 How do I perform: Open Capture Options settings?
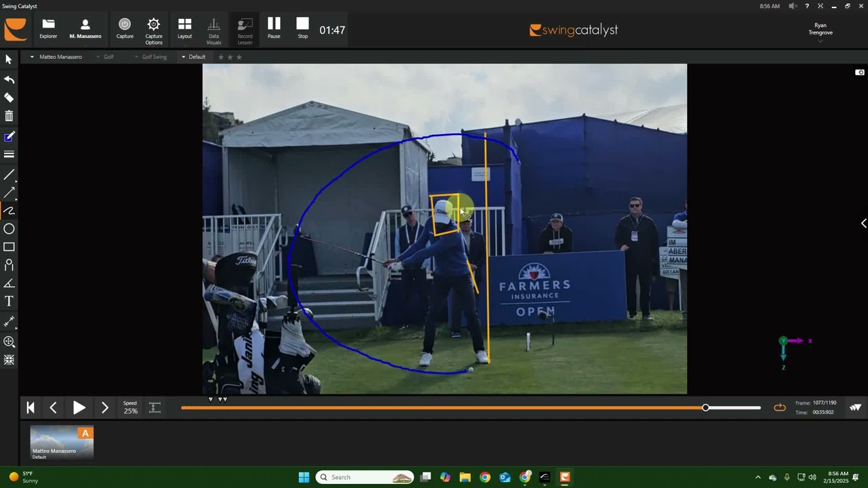click(154, 31)
